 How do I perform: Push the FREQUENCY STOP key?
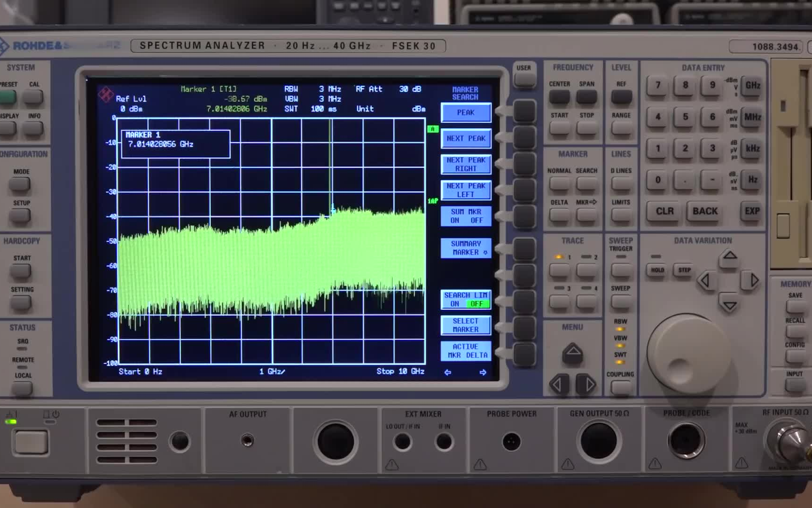(586, 128)
